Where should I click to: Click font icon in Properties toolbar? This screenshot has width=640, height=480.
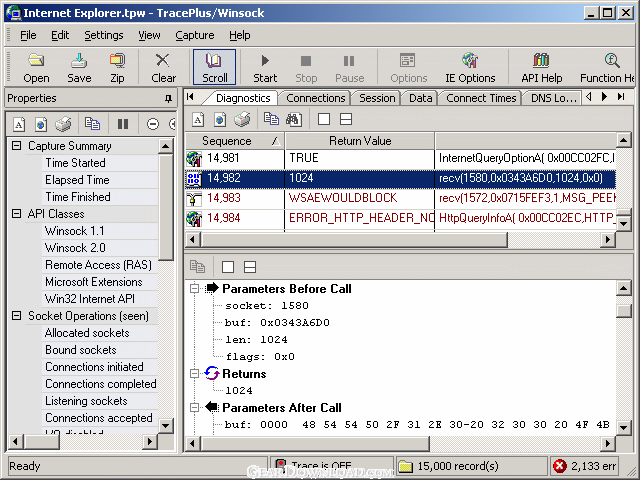(x=19, y=124)
